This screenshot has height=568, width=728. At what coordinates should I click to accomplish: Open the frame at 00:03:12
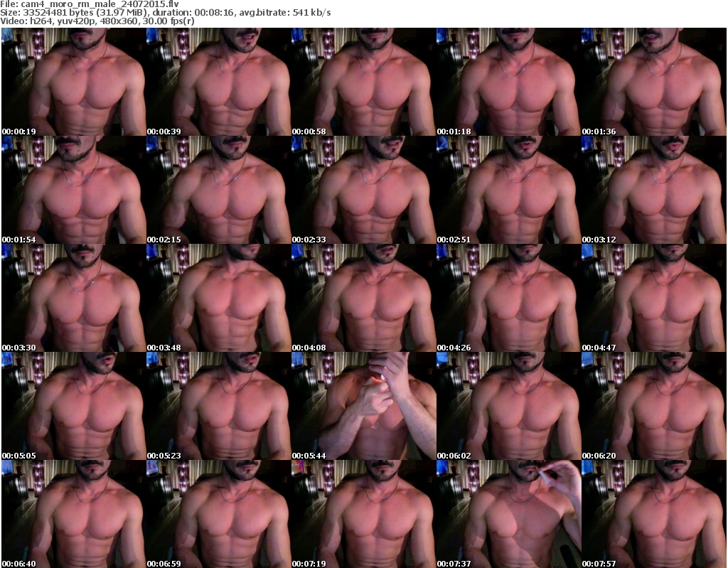click(x=653, y=190)
